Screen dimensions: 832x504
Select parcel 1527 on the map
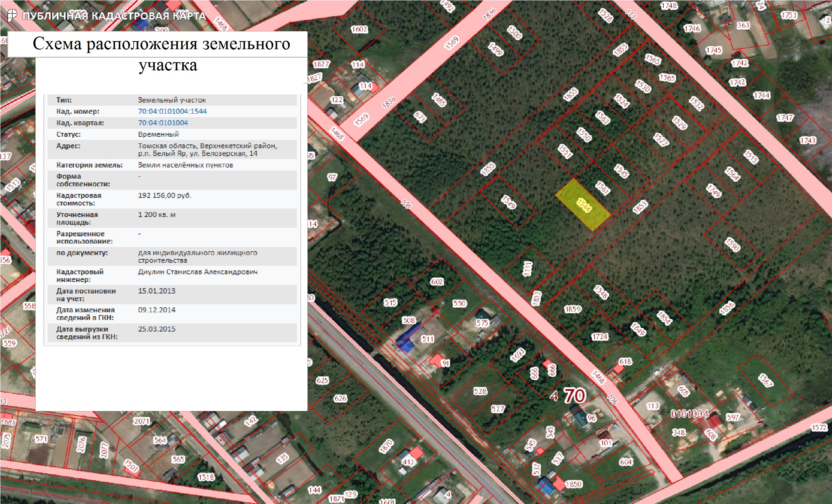(661, 139)
